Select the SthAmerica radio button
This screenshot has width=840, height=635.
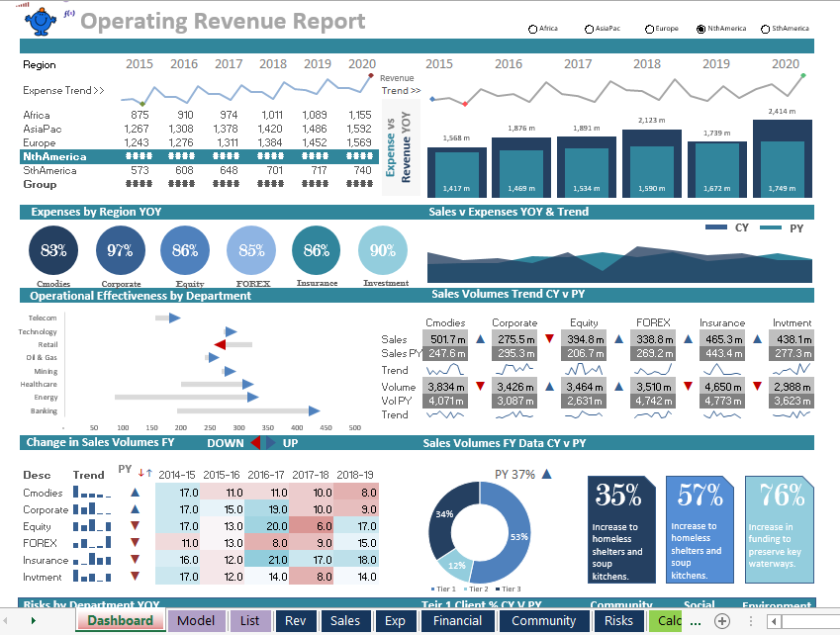(766, 29)
